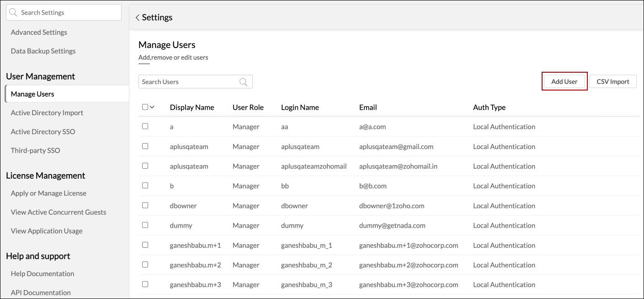Open Active Directory Import settings
Image resolution: width=644 pixels, height=299 pixels.
(47, 113)
